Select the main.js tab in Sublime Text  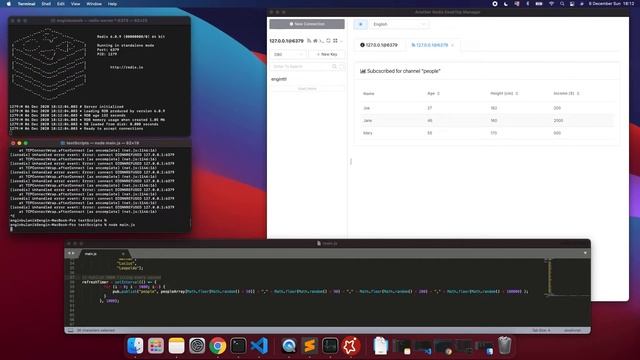[103, 253]
